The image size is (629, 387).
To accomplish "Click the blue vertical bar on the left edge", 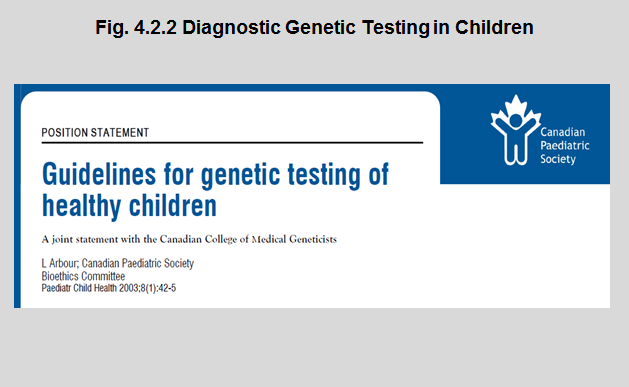I will pos(17,197).
